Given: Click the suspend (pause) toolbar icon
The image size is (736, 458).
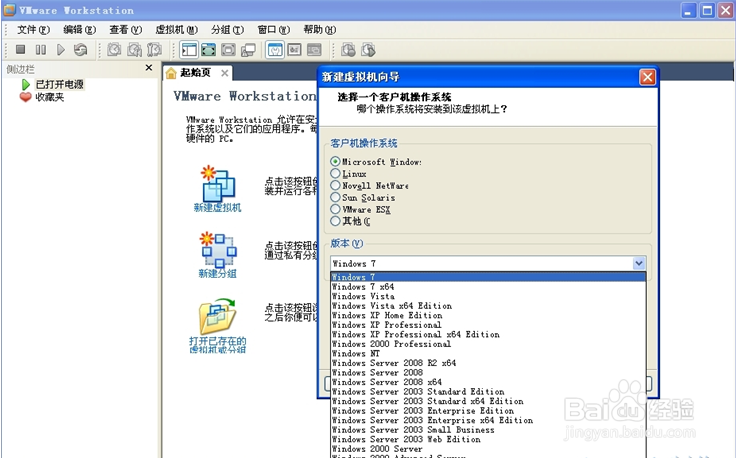Looking at the screenshot, I should tap(41, 49).
